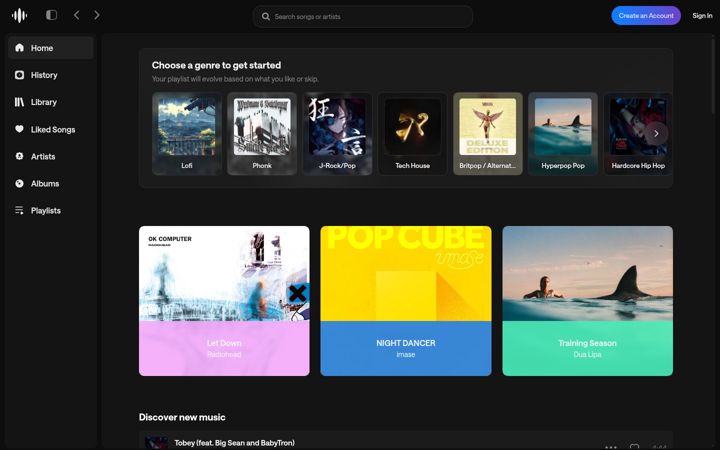The image size is (720, 450).
Task: Click the page vertical scrollbar
Action: point(713,76)
